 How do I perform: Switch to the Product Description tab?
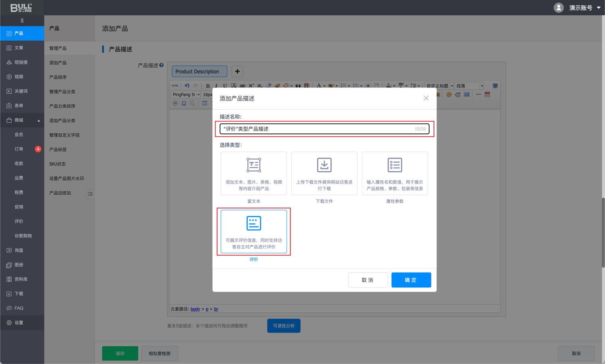(199, 71)
